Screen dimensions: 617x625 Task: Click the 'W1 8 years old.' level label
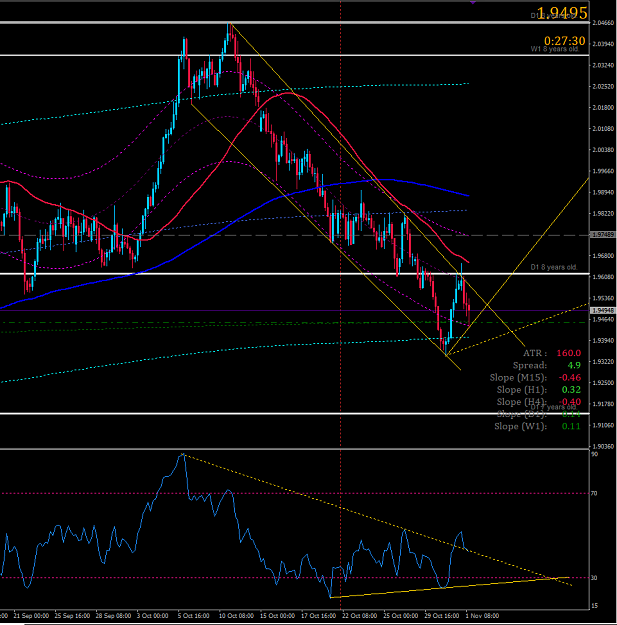(x=554, y=49)
